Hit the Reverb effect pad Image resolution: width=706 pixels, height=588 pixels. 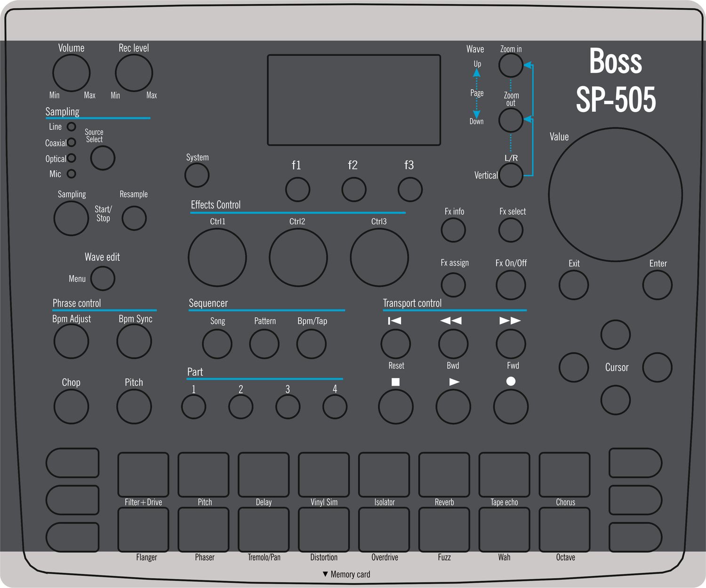[443, 473]
